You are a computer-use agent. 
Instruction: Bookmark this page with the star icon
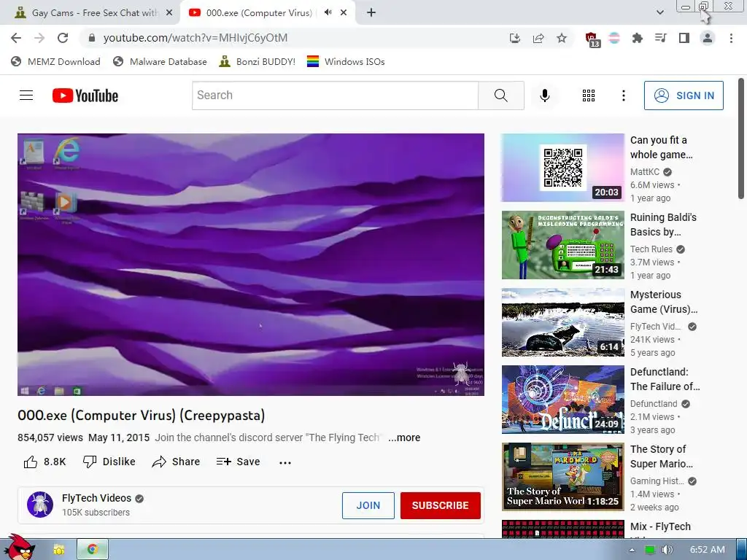(x=562, y=38)
